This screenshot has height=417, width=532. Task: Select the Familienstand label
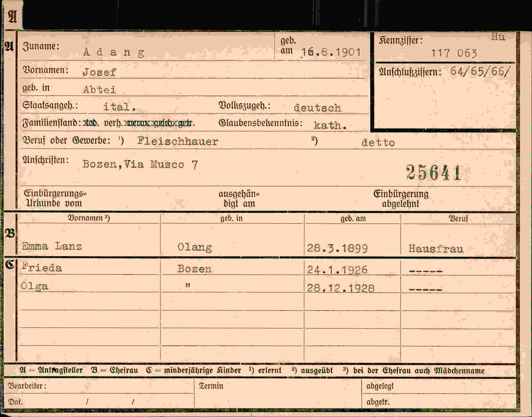tap(52, 123)
